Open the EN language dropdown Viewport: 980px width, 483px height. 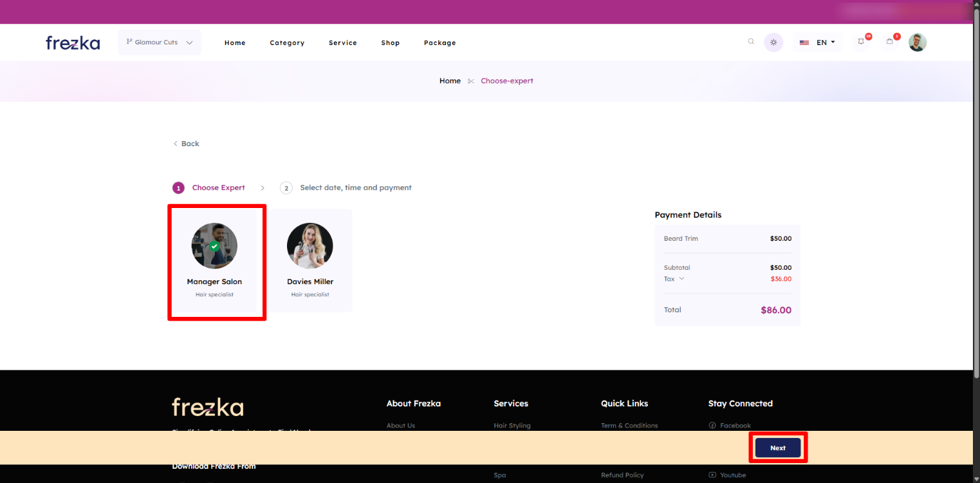coord(817,43)
